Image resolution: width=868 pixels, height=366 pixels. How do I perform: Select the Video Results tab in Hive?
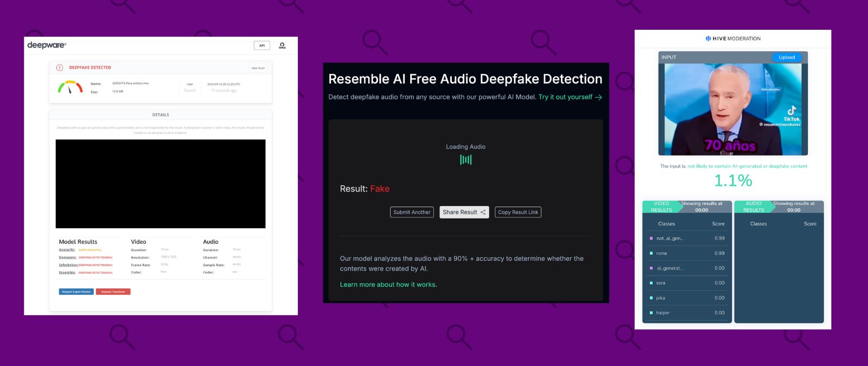[661, 207]
